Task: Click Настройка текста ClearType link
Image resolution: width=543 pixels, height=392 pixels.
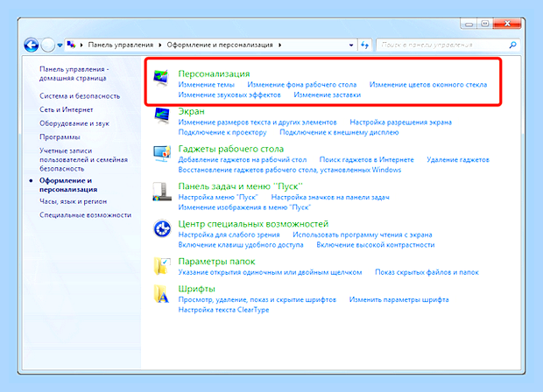Action: click(x=223, y=310)
